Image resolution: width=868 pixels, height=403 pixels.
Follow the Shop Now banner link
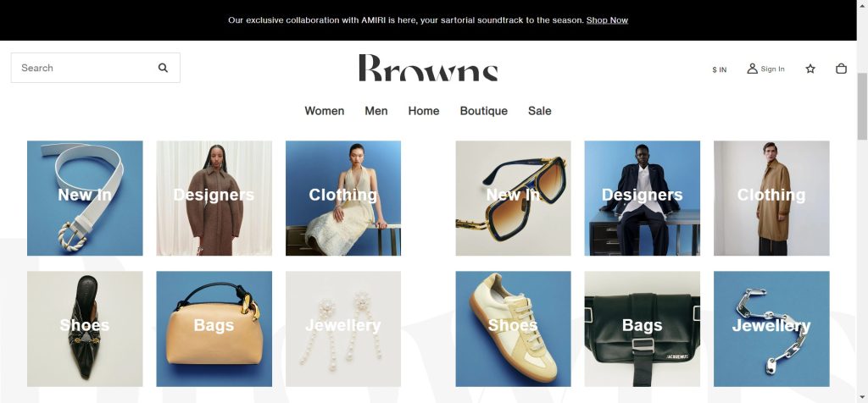click(x=607, y=20)
